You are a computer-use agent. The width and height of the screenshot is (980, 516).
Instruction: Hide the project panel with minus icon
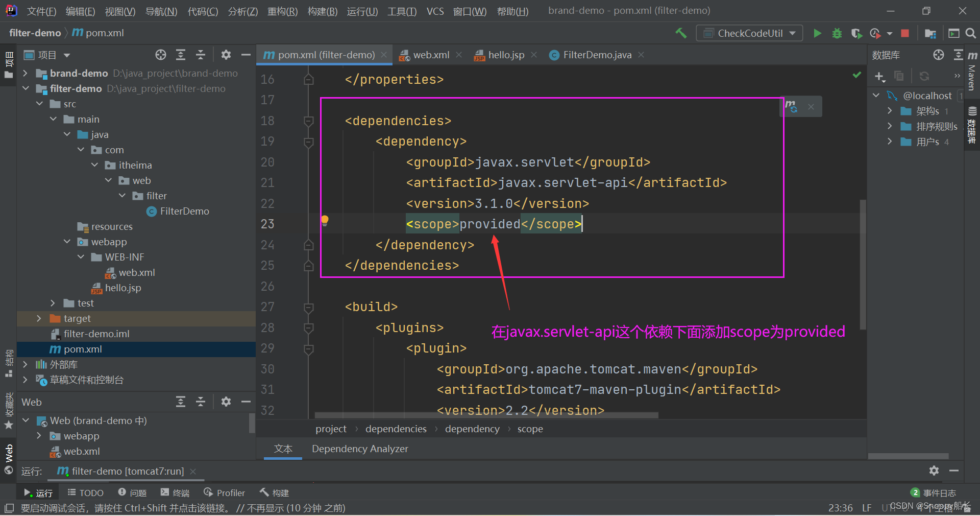pos(246,55)
